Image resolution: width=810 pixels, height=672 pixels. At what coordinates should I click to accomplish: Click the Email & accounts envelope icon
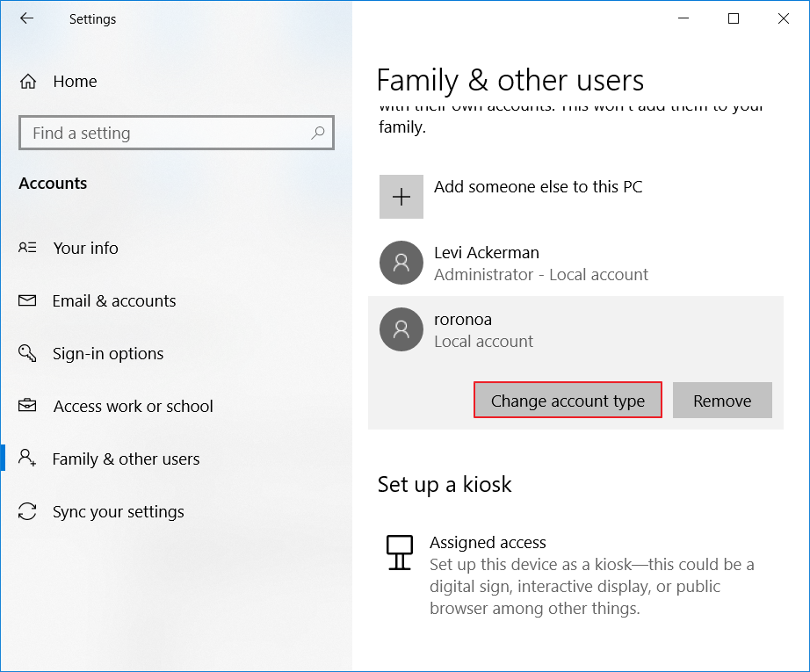(x=27, y=300)
